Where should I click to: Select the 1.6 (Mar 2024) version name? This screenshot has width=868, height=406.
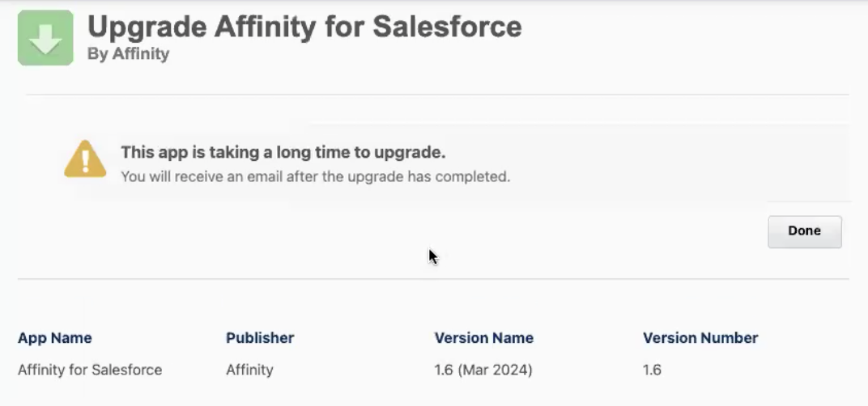(x=483, y=370)
